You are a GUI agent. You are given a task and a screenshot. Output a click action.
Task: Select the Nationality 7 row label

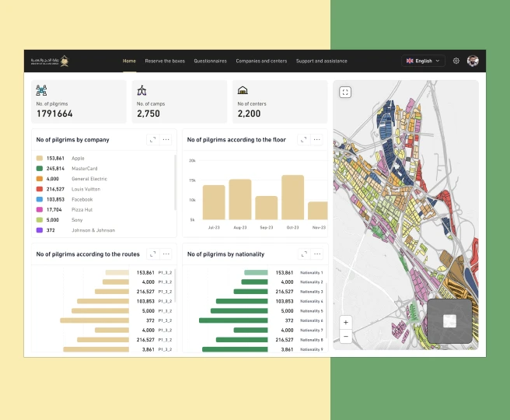[x=311, y=331]
